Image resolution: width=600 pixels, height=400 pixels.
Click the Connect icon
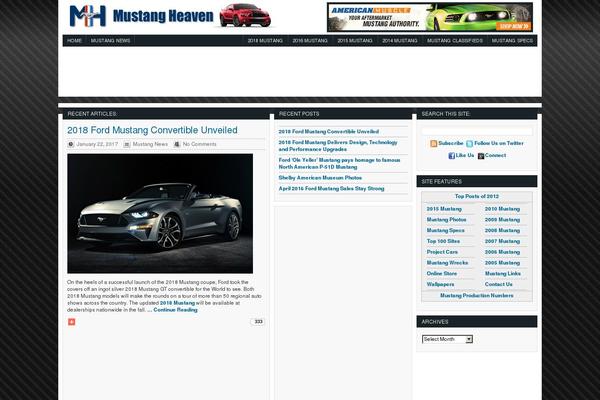click(x=481, y=156)
